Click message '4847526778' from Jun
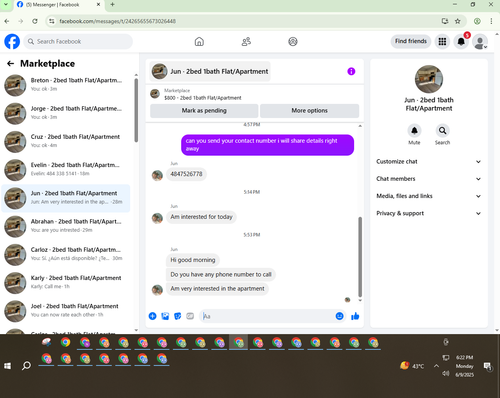The image size is (500, 398). [x=186, y=174]
